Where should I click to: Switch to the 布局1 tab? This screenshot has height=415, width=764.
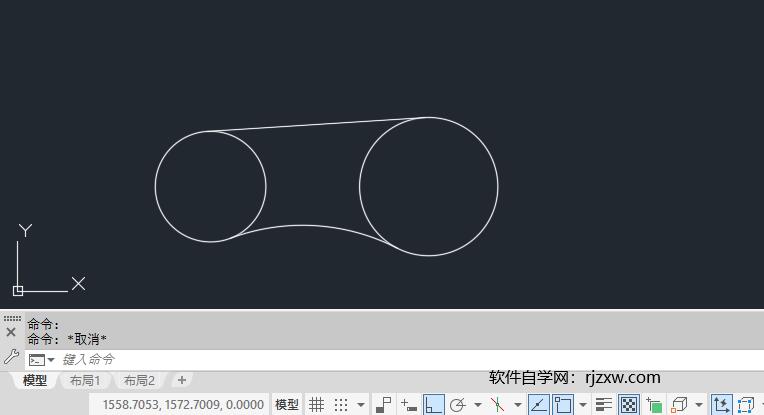coord(85,380)
